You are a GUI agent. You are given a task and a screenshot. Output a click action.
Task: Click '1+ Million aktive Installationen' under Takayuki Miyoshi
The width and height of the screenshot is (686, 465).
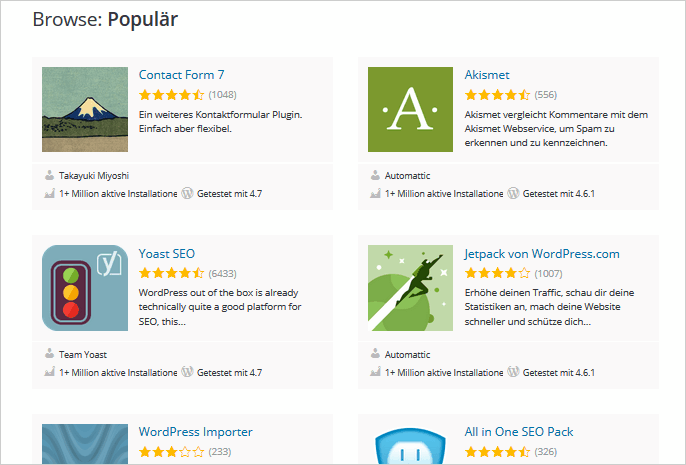pos(118,194)
